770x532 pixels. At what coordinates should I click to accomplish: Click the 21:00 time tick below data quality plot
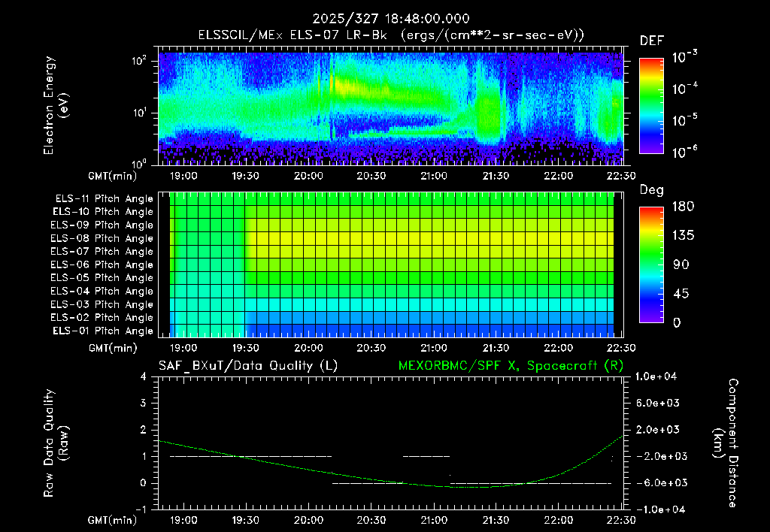pos(434,520)
